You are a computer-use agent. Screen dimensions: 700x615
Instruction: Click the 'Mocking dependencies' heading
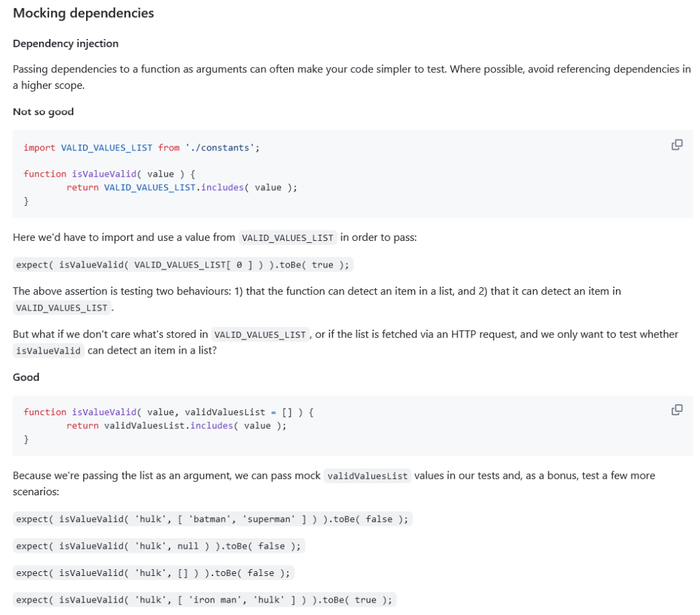pyautogui.click(x=83, y=13)
